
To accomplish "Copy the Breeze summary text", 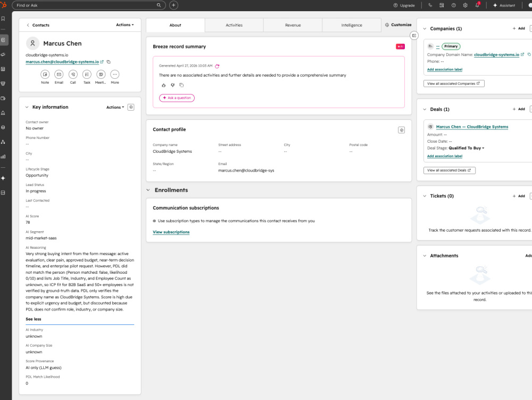I will pyautogui.click(x=181, y=85).
